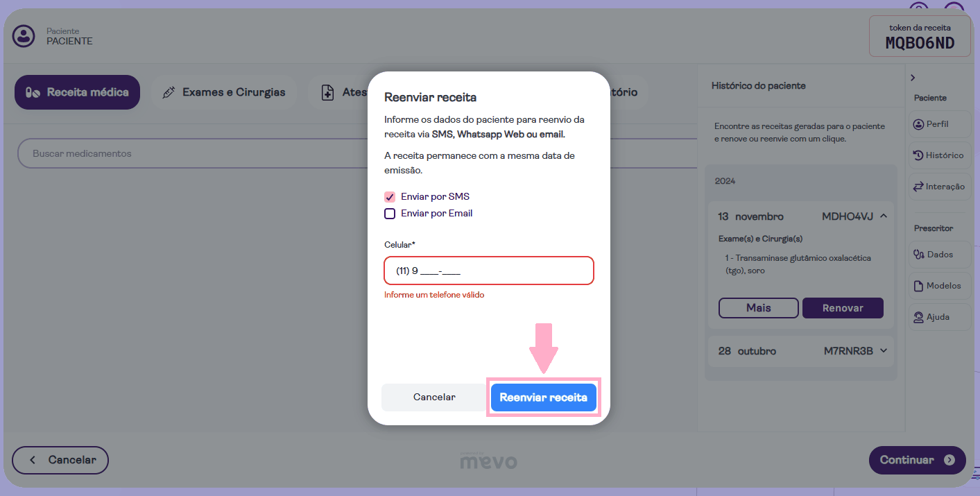Click the mevo logo
The height and width of the screenshot is (496, 980).
coord(488,460)
